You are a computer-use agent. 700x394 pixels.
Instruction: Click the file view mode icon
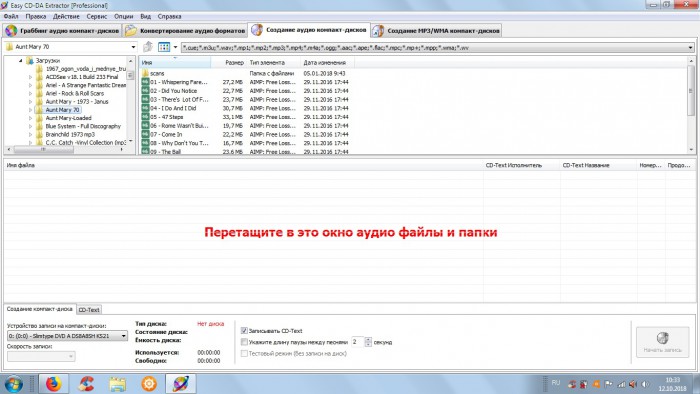pos(164,47)
